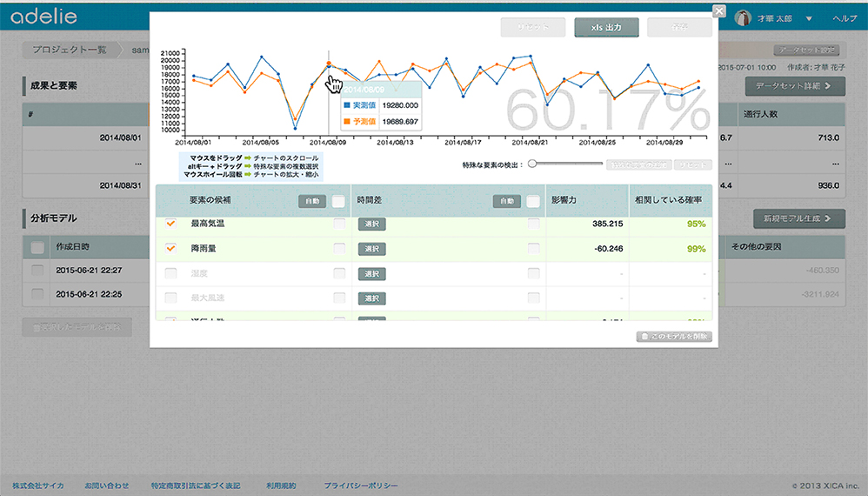Toggle the header checkbox beside 時間差 自動

point(533,201)
